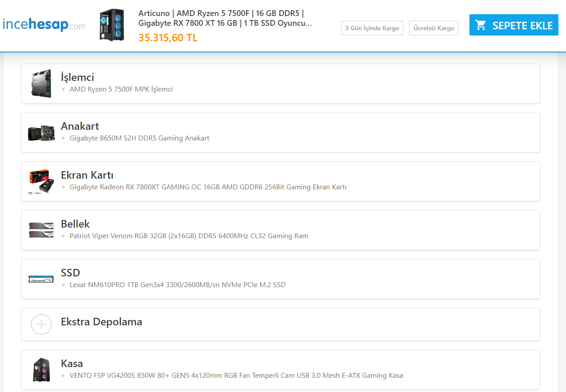
Task: Click the shopping cart icon
Action: point(481,25)
